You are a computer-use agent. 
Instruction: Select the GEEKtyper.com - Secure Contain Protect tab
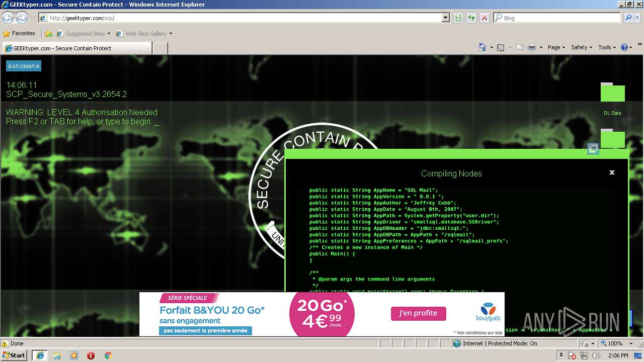[76, 48]
